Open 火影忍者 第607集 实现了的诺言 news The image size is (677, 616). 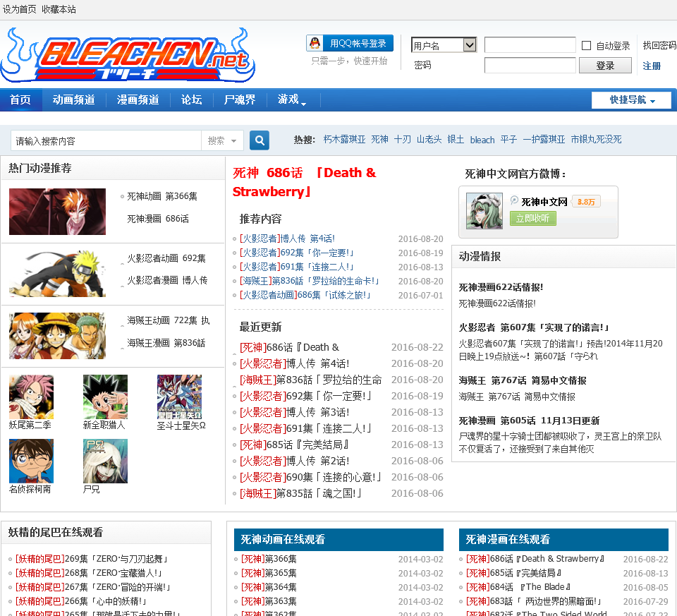tap(534, 327)
